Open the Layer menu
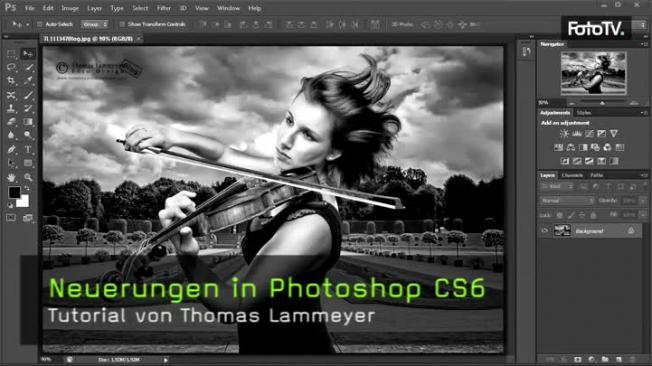The height and width of the screenshot is (366, 652). coord(94,8)
